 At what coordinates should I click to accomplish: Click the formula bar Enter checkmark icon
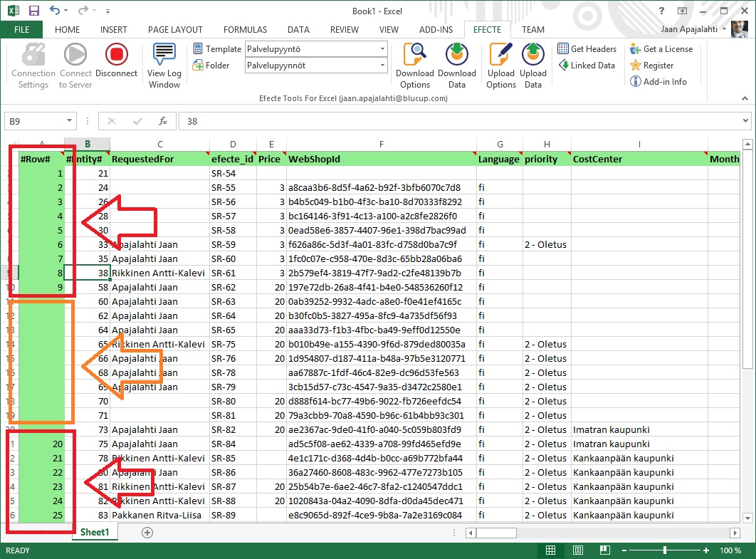pos(137,121)
